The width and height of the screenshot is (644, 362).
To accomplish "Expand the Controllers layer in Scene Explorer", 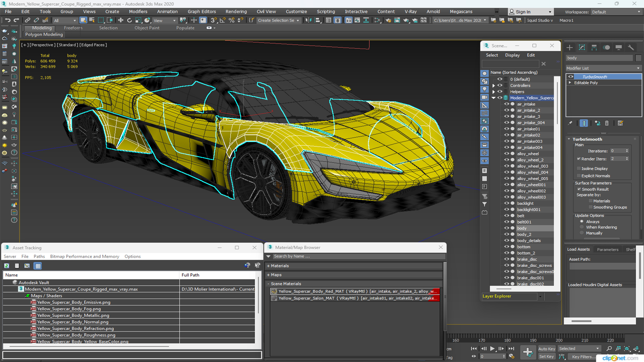I will tap(493, 85).
